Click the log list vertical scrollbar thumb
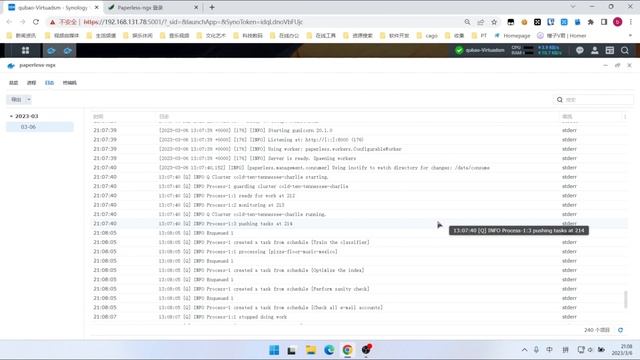Image resolution: width=640 pixels, height=360 pixels. tap(625, 299)
